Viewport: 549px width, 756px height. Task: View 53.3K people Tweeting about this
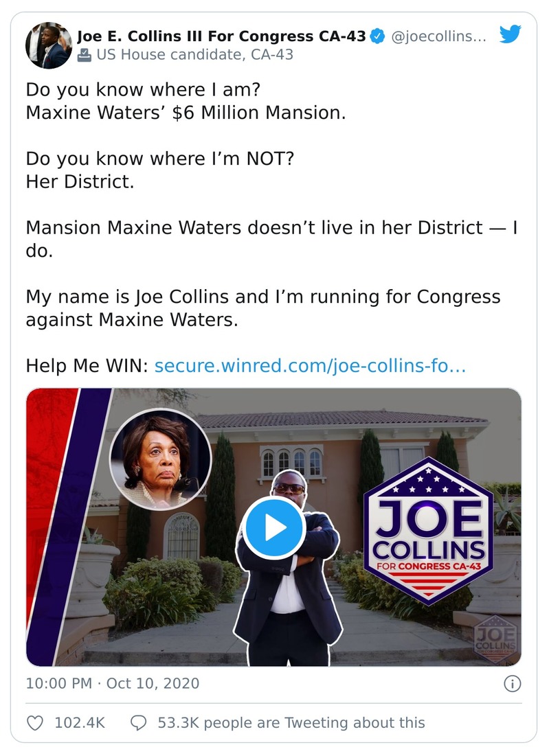[x=291, y=723]
